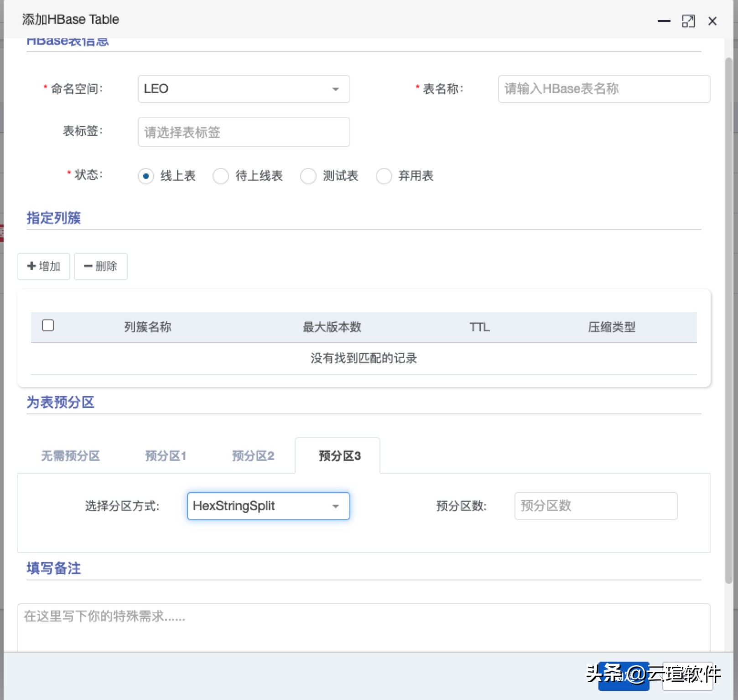
Task: Open the LEO namespace dropdown
Action: pos(243,89)
